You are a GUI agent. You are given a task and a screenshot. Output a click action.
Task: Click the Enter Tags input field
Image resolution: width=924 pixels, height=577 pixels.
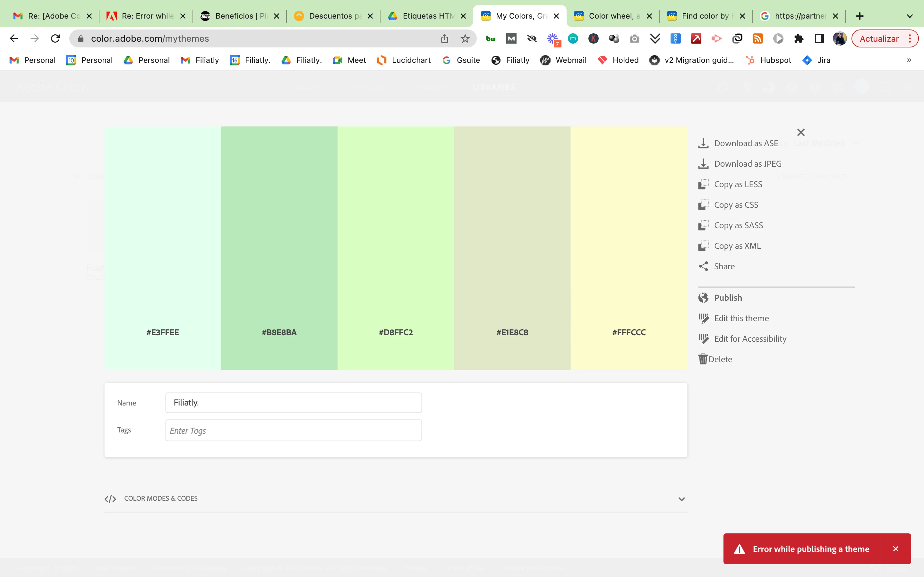[x=293, y=431]
